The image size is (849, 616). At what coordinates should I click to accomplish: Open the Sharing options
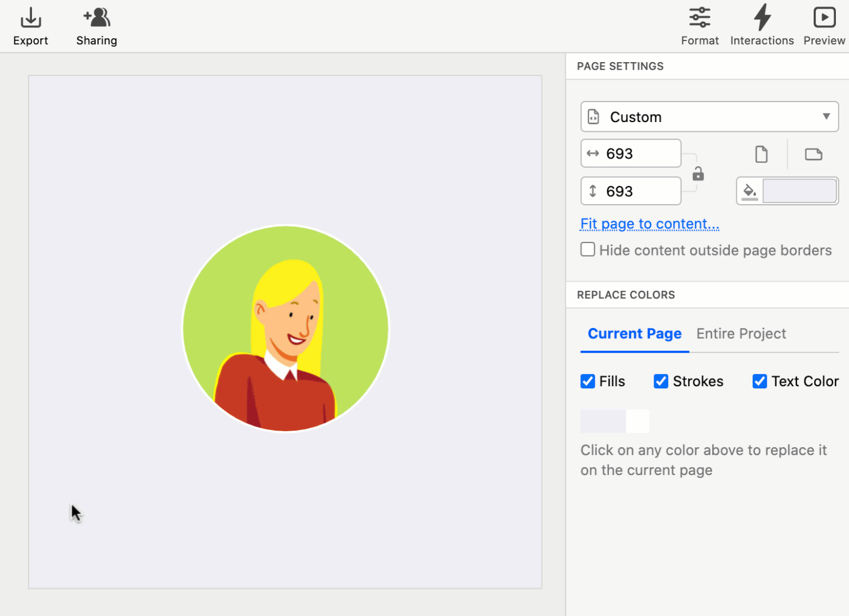pos(97,19)
